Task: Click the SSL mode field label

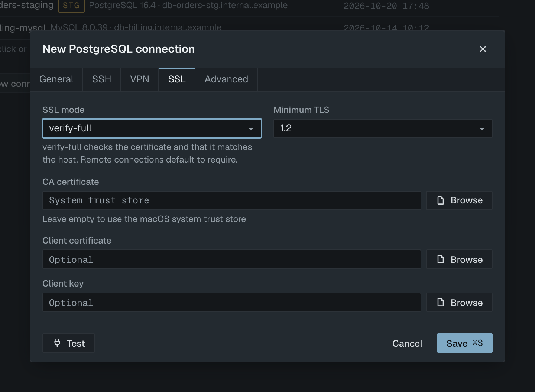Action: coord(64,110)
